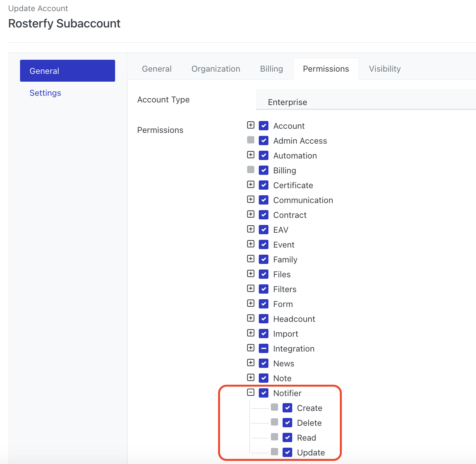Uncheck the Notifier checkbox
The image size is (476, 464).
click(264, 393)
